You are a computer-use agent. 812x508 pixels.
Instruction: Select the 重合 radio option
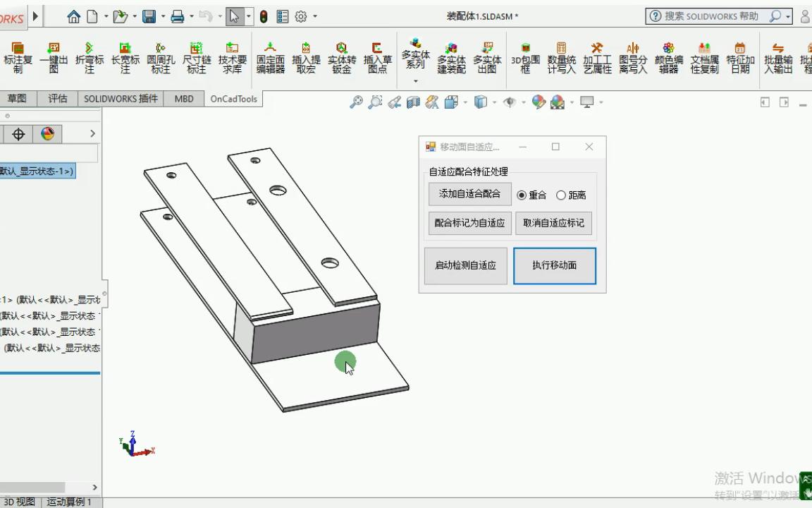(x=522, y=195)
